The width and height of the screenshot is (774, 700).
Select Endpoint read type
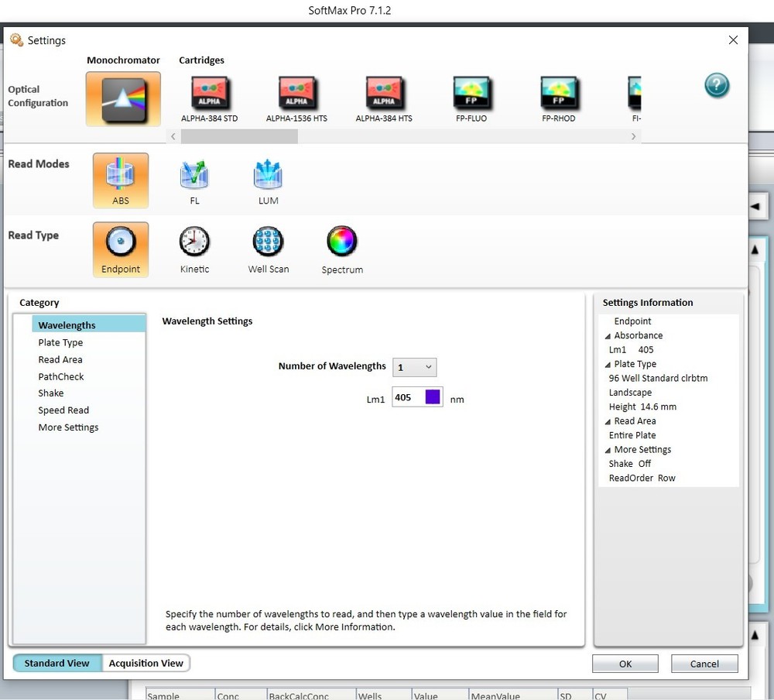tap(121, 249)
